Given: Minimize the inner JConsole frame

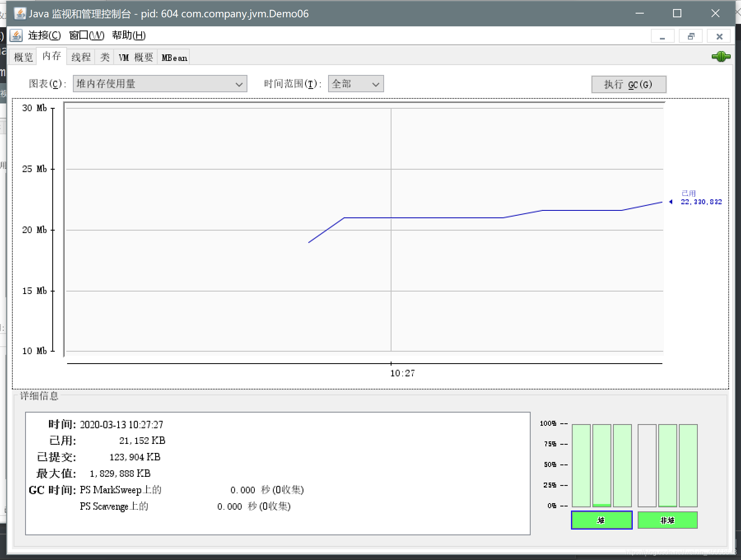Looking at the screenshot, I should coord(662,36).
